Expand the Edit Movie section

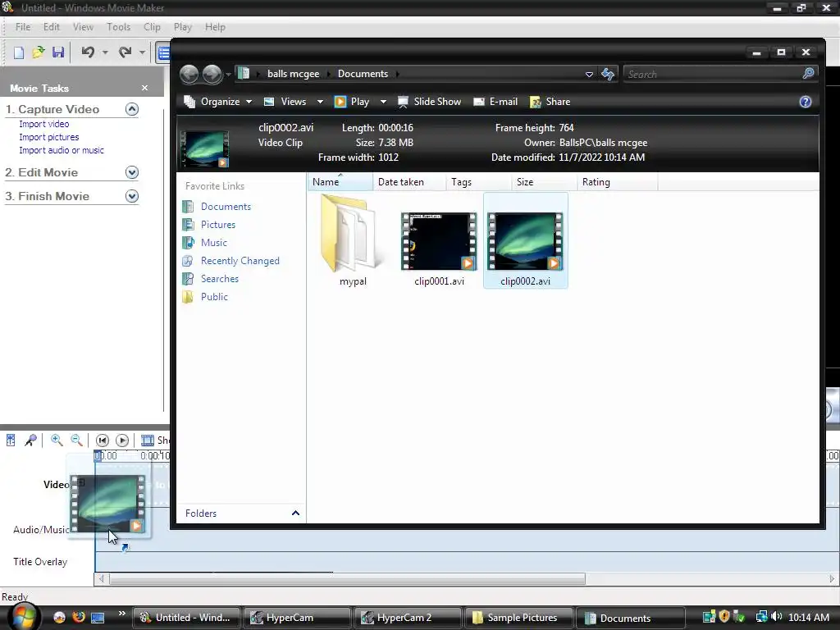point(132,172)
